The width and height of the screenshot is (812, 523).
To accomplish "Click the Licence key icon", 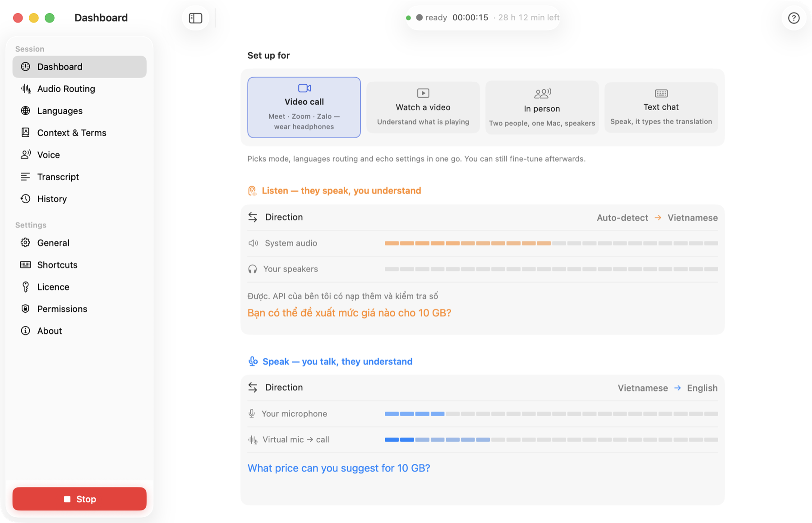I will point(26,287).
